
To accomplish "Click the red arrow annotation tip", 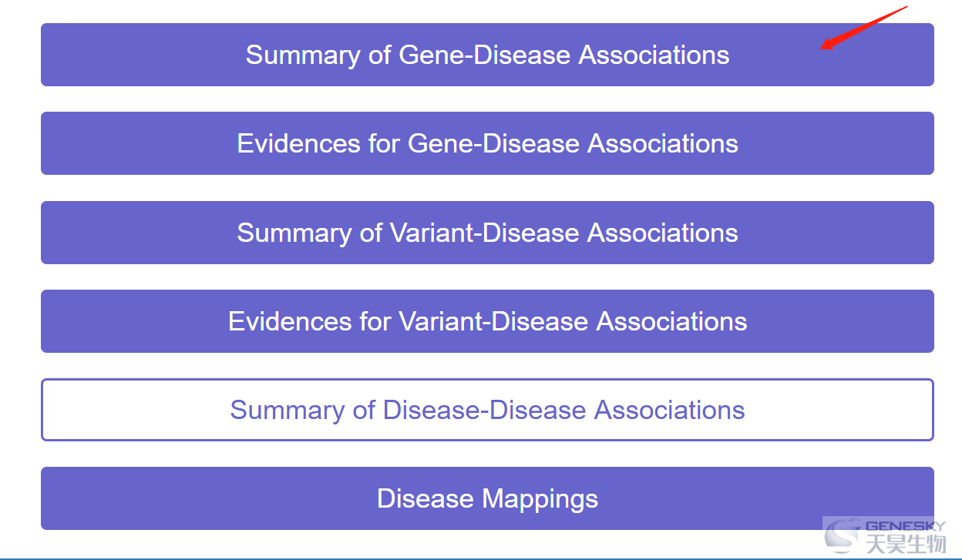I will pos(822,48).
